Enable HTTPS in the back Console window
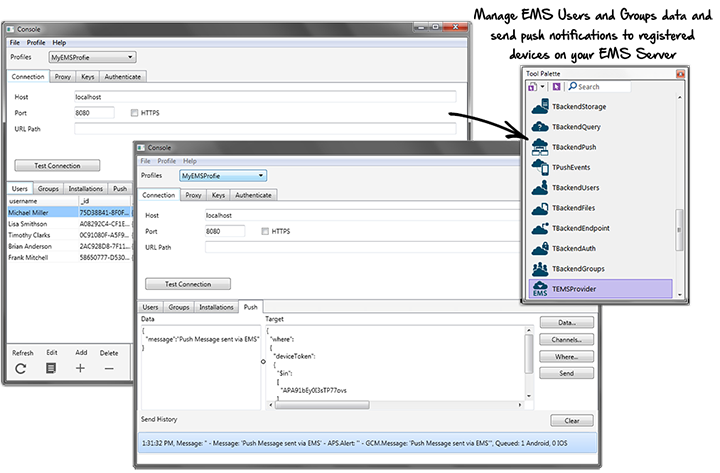Image resolution: width=720 pixels, height=473 pixels. [x=134, y=113]
